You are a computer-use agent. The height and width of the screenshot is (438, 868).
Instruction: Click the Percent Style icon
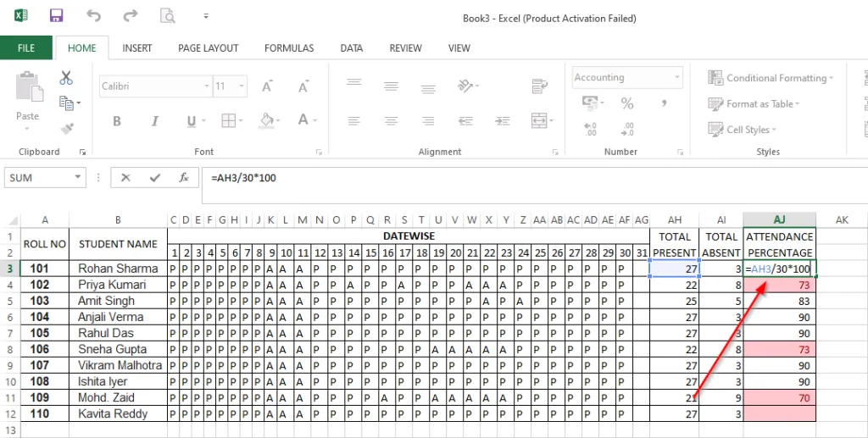[x=627, y=103]
